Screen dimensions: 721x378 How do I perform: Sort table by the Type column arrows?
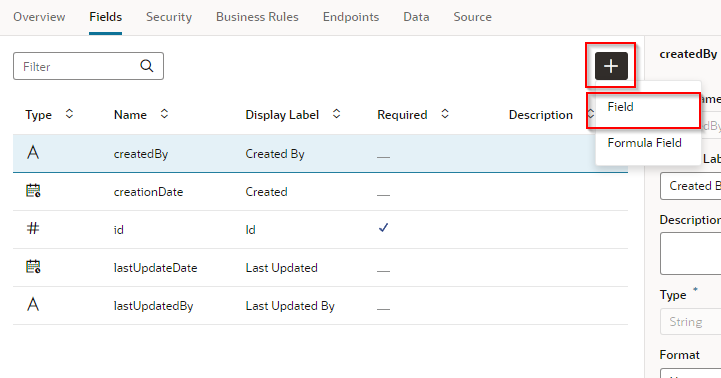tap(69, 114)
